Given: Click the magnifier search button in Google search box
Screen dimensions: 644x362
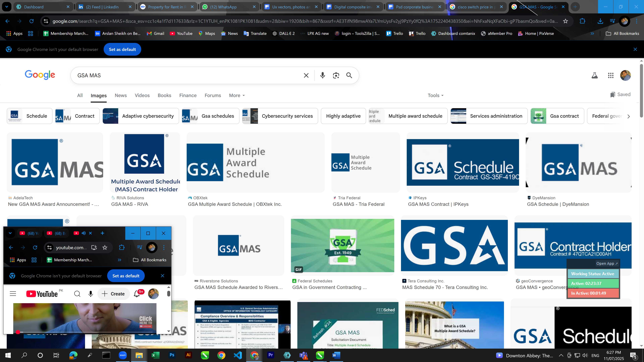Looking at the screenshot, I should (349, 75).
